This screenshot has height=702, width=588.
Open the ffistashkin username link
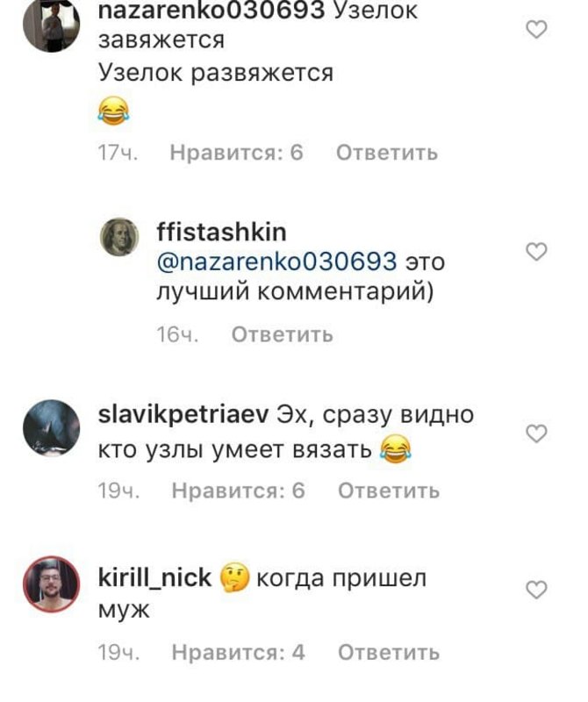221,232
